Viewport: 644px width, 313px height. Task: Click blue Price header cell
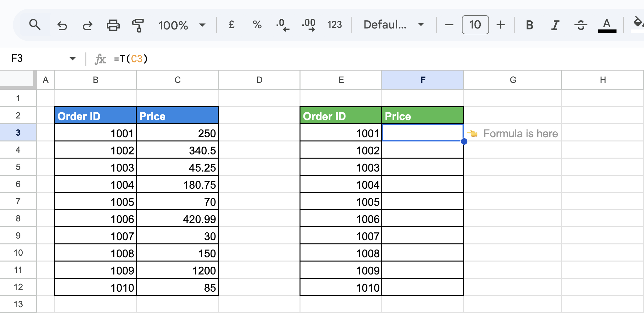(177, 116)
